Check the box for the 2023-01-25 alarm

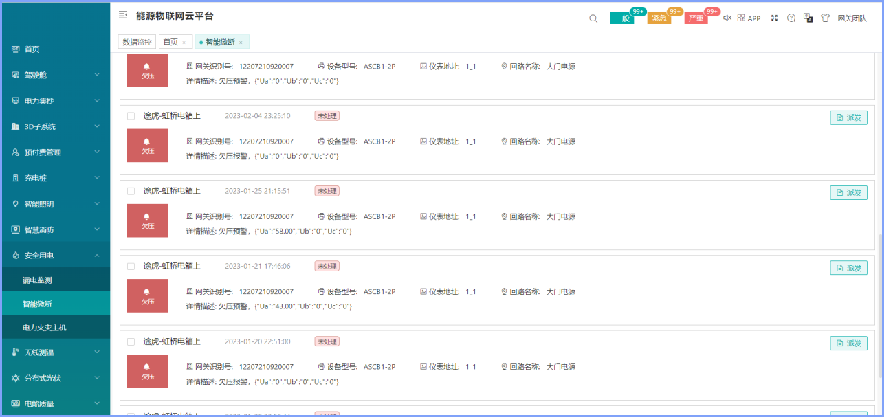(131, 191)
